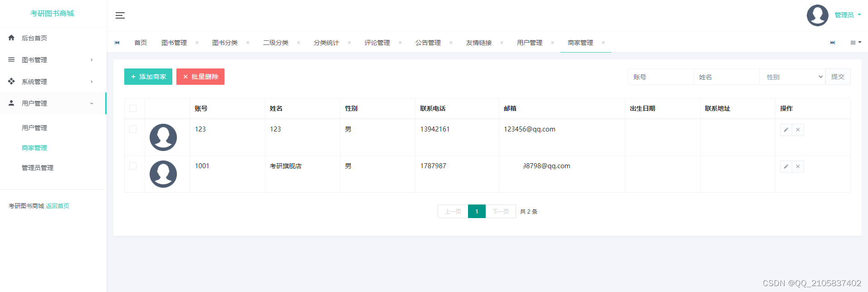This screenshot has height=292, width=868.
Task: Click the icon beside 系统管理
Action: (11, 81)
